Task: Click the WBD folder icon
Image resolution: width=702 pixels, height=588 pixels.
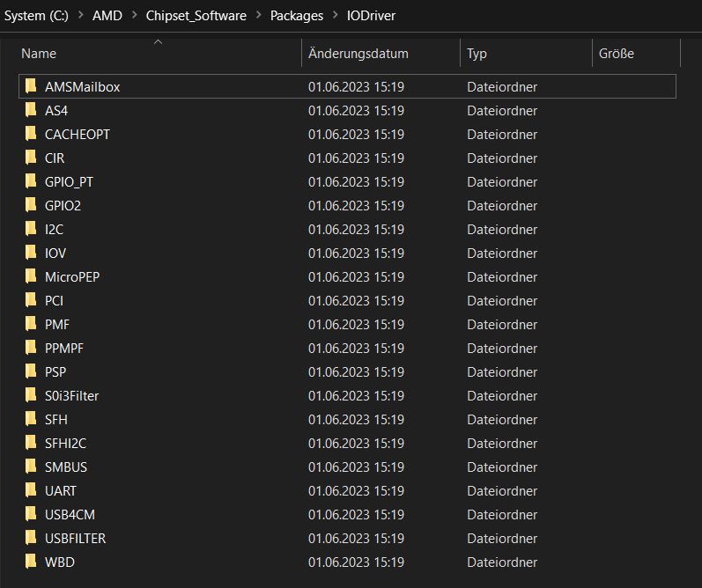Action: 31,560
